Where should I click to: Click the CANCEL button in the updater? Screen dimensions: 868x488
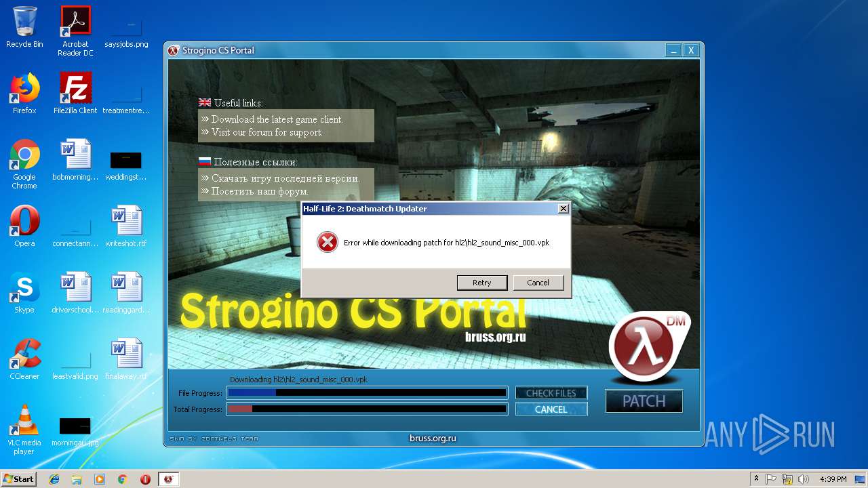551,409
